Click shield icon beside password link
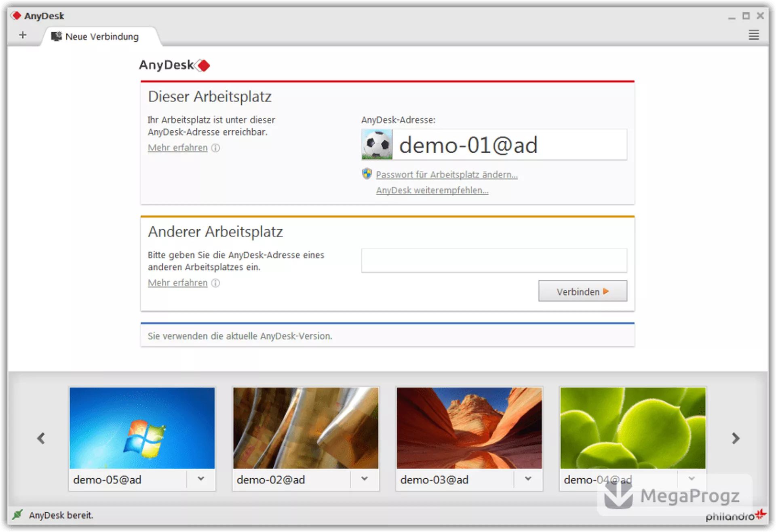 [367, 174]
